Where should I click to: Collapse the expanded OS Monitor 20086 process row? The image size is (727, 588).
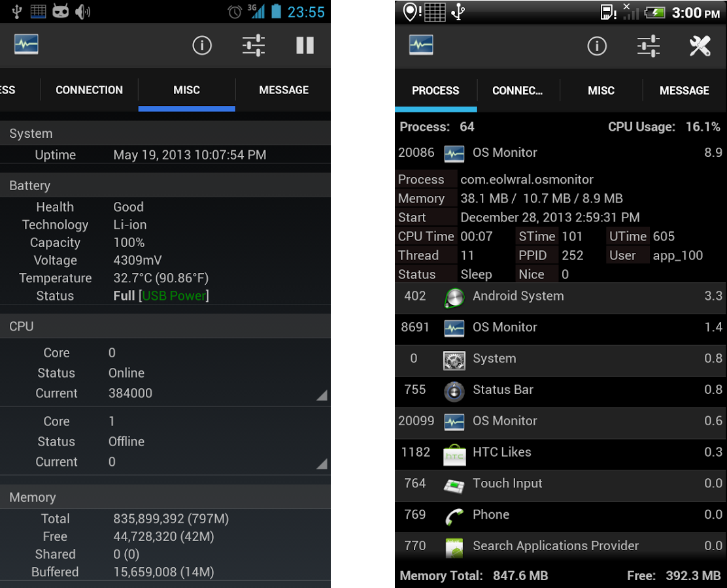(560, 152)
